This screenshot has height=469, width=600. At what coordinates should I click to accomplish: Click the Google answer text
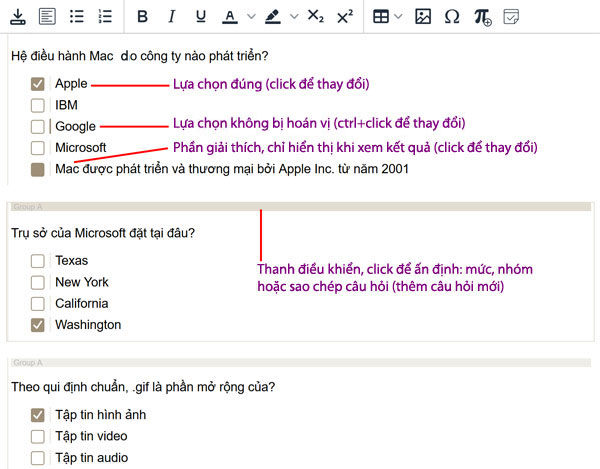point(75,127)
